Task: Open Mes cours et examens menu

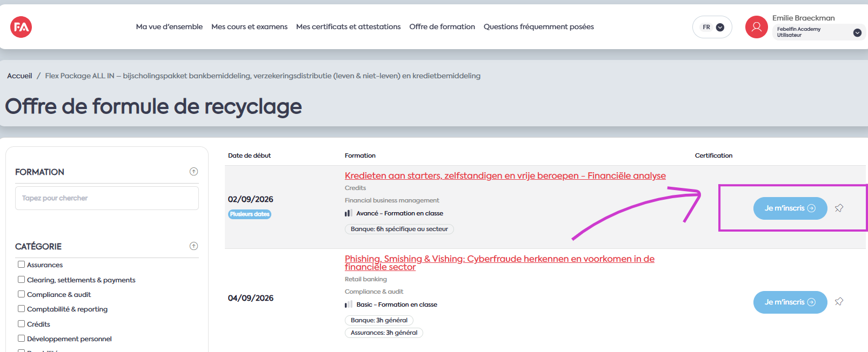Action: pos(249,26)
